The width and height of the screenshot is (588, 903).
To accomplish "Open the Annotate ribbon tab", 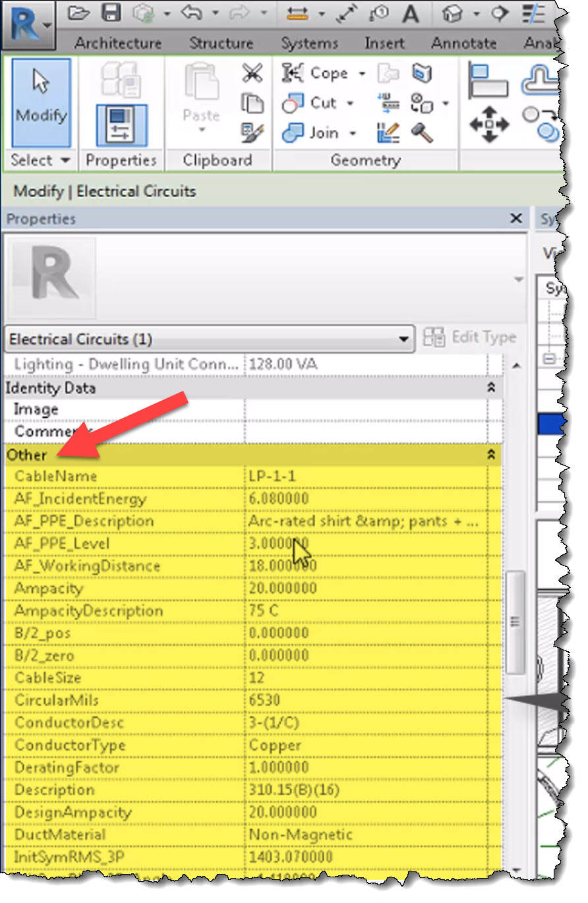I will point(464,43).
